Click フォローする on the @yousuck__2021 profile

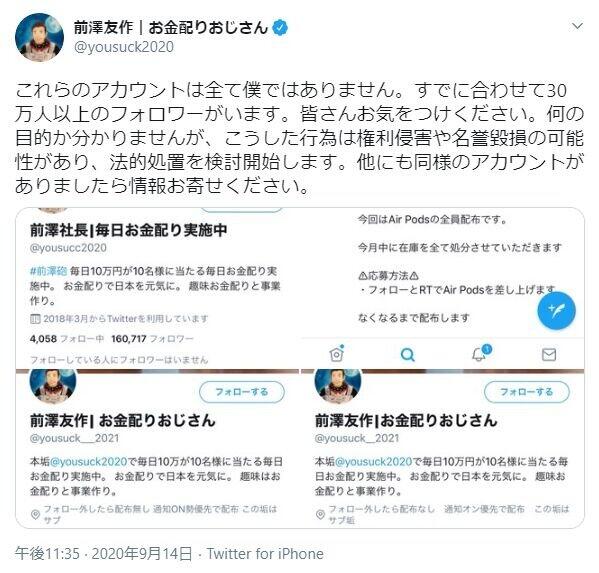(242, 392)
